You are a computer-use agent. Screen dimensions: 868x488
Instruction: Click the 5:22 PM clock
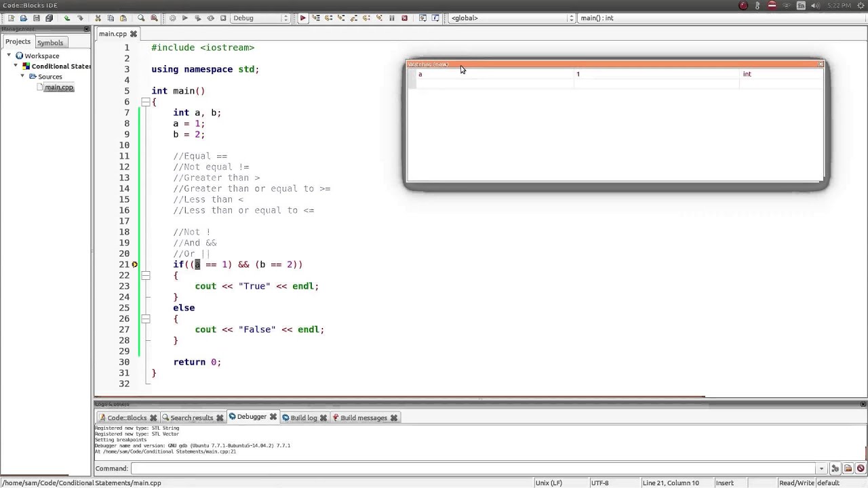tap(840, 5)
